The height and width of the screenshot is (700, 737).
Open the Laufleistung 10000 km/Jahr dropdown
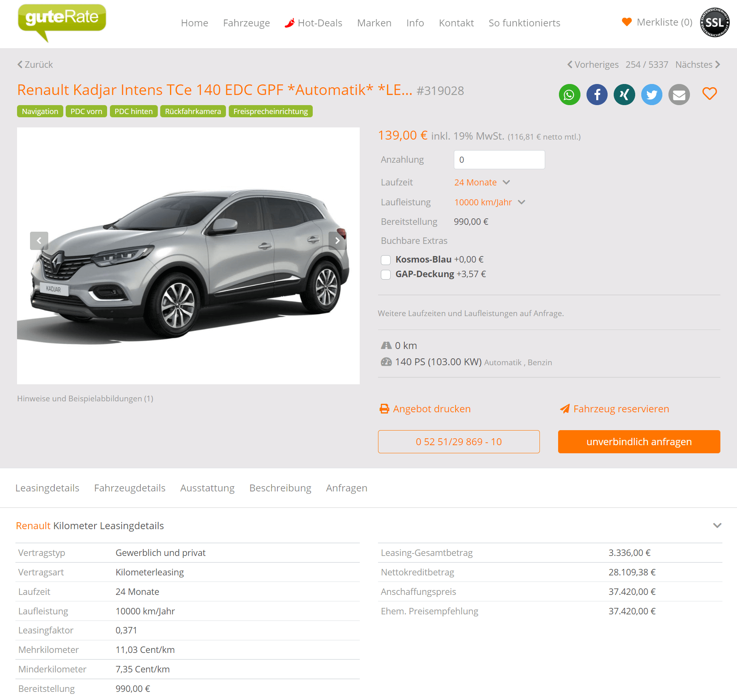(x=490, y=202)
